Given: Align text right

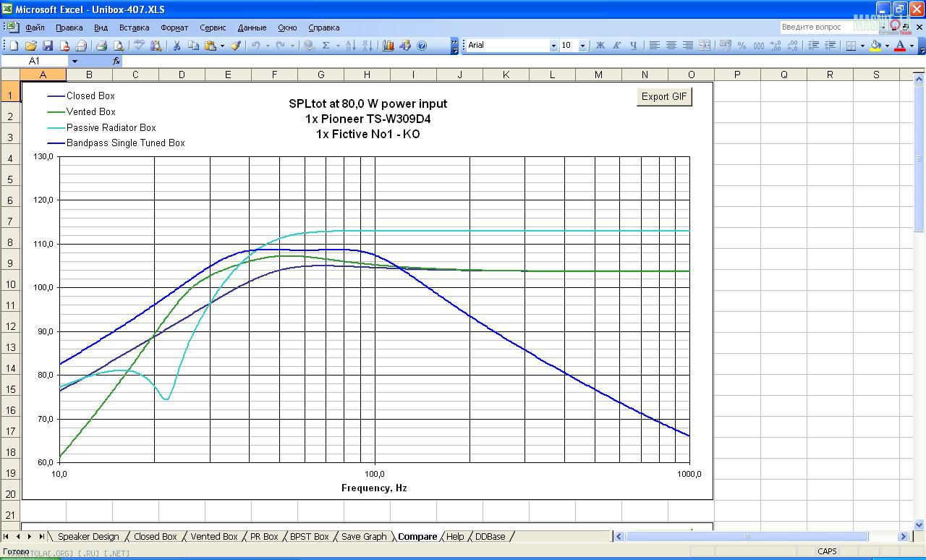Looking at the screenshot, I should [688, 46].
